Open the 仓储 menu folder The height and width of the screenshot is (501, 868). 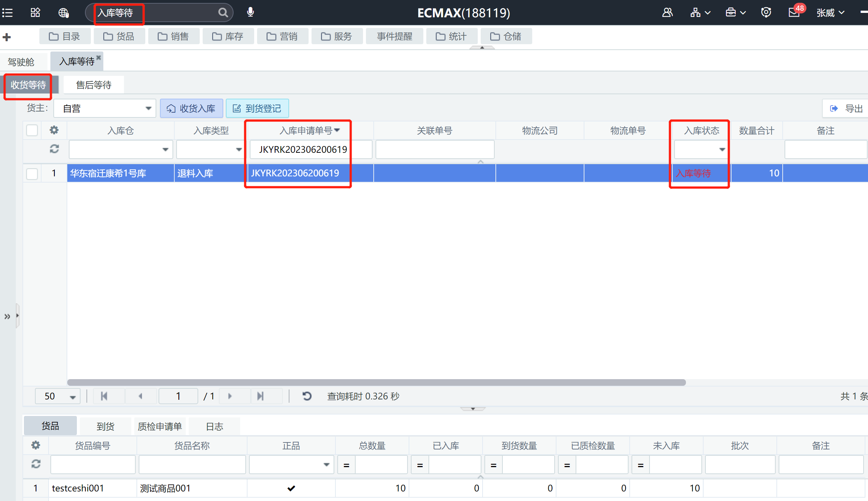coord(506,36)
